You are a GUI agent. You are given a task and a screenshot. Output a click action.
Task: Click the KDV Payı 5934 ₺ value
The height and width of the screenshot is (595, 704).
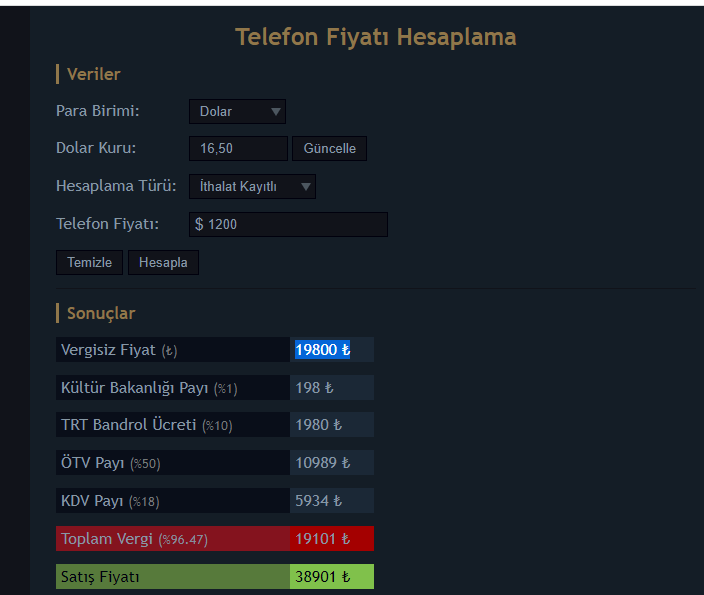coord(318,501)
